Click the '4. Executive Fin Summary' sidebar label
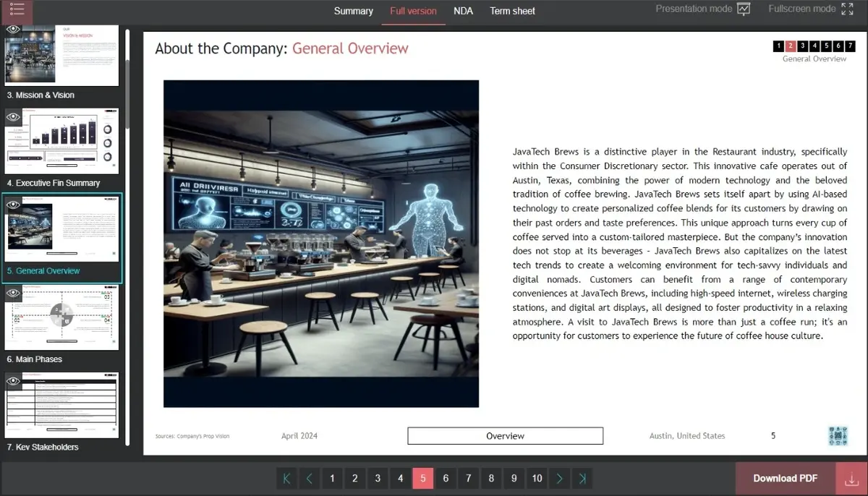 pos(54,183)
